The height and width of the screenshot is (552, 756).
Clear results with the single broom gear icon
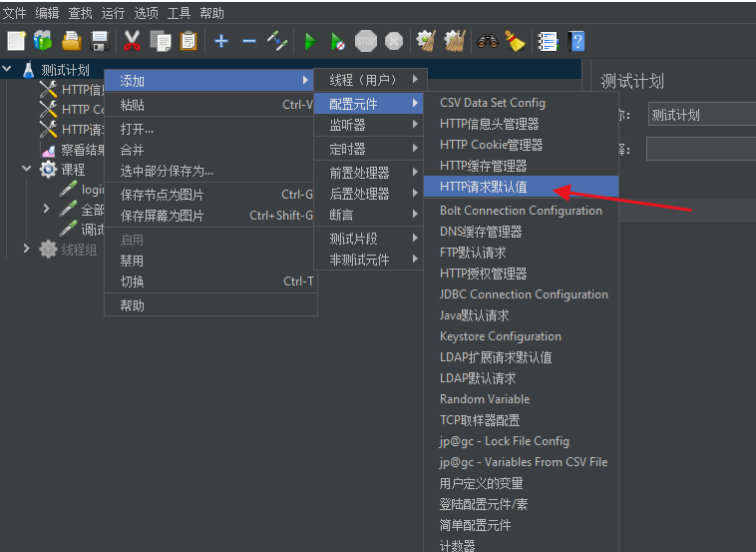pyautogui.click(x=426, y=41)
